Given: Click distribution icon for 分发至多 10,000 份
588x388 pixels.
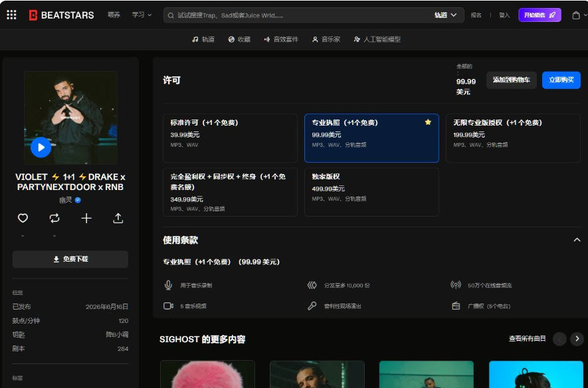Looking at the screenshot, I should point(312,285).
